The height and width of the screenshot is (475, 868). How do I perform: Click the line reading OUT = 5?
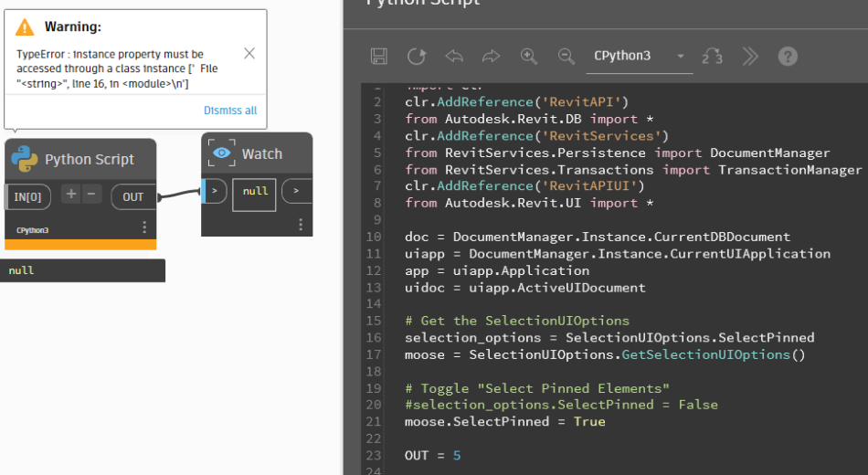pyautogui.click(x=432, y=456)
